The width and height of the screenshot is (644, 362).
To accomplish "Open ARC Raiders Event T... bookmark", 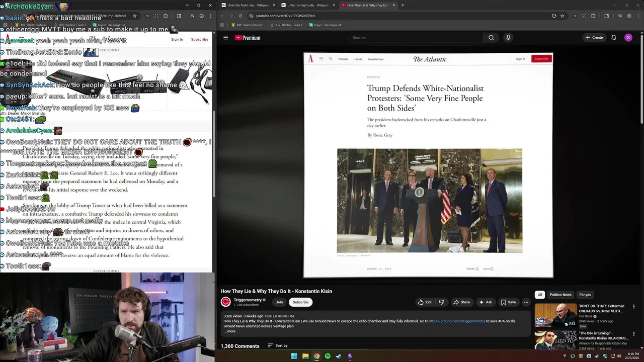I will pos(287,25).
